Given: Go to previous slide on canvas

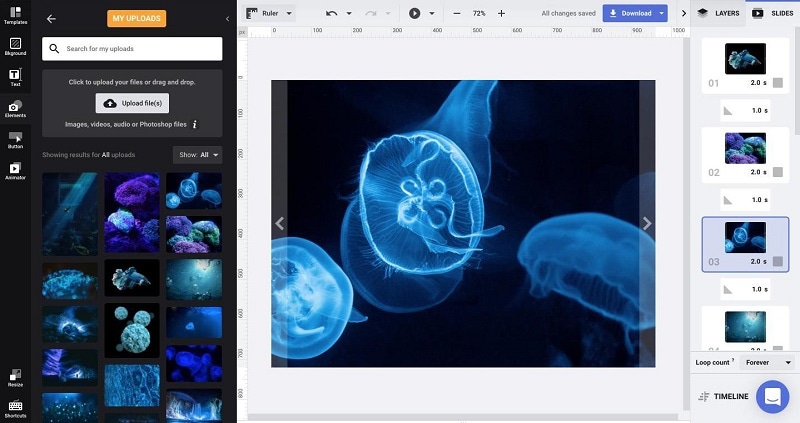Looking at the screenshot, I should [280, 223].
